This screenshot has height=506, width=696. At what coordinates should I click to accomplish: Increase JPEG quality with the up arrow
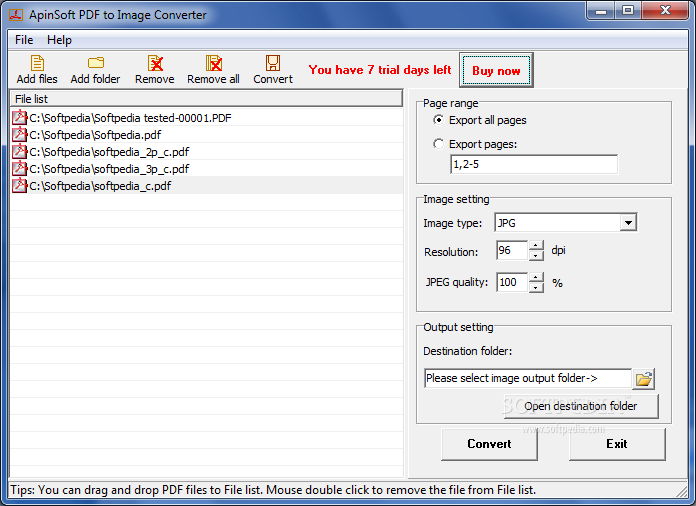(x=536, y=277)
